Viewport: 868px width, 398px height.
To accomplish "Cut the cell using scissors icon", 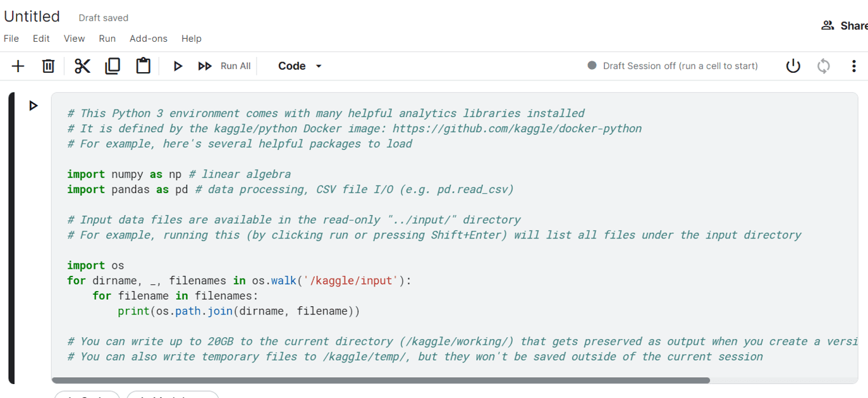I will pyautogui.click(x=82, y=66).
